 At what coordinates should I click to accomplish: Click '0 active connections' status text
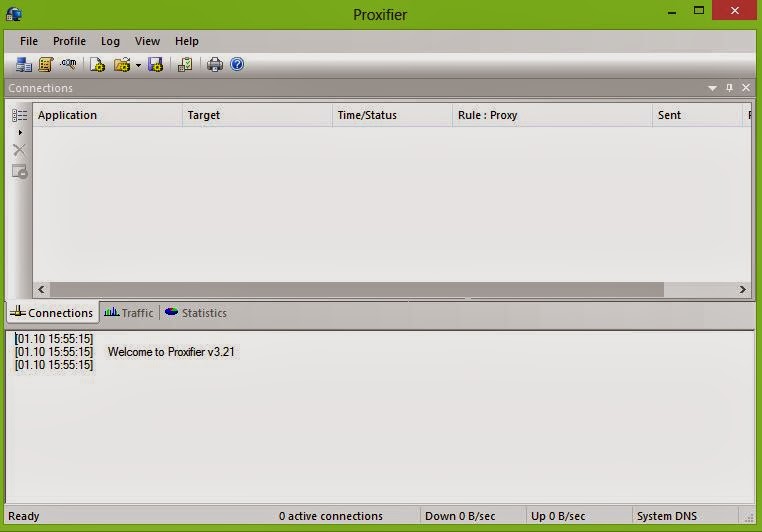coord(330,516)
